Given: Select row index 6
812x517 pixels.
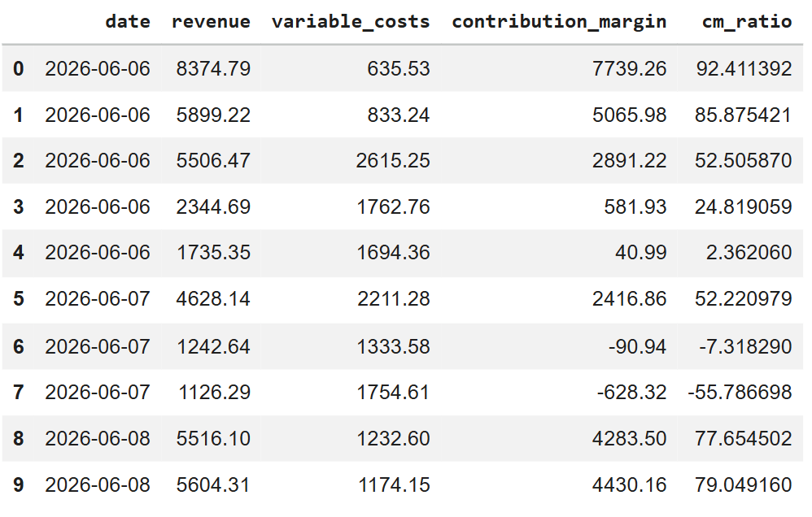Looking at the screenshot, I should [18, 346].
